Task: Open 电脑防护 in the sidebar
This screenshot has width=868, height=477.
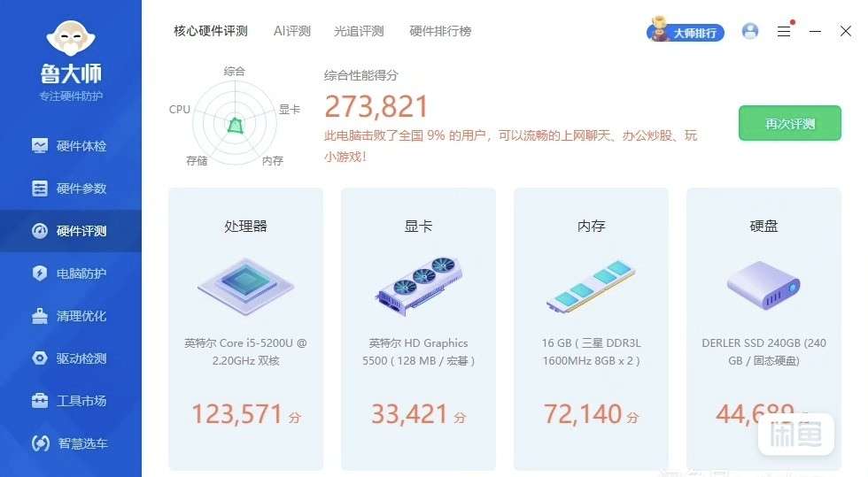Action: tap(71, 273)
